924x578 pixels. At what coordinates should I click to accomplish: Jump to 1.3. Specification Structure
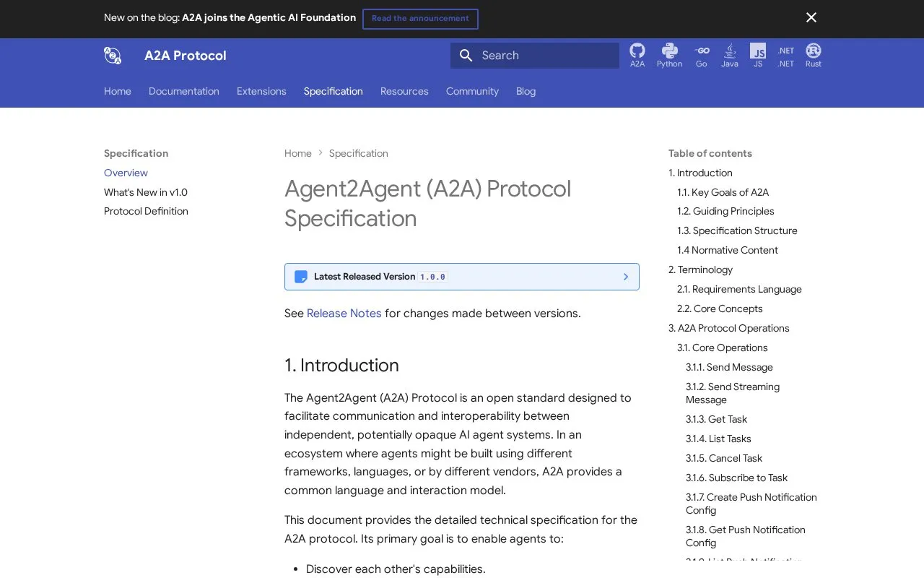(737, 230)
